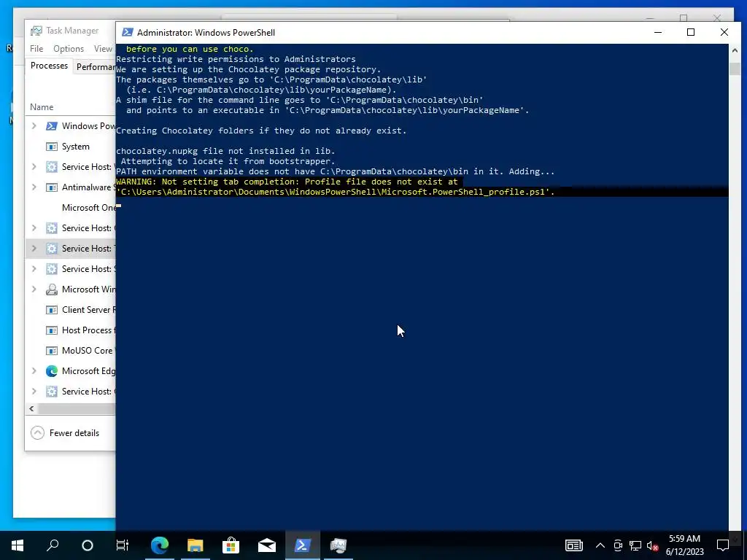Screen dimensions: 747x560
Task: Click the Microsoft Edge process icon in Task Manager
Action: pos(52,371)
